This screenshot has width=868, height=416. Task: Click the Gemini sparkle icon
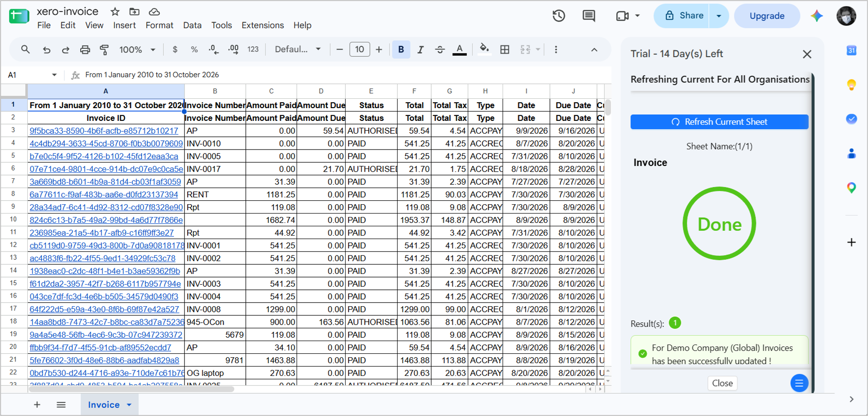click(816, 16)
